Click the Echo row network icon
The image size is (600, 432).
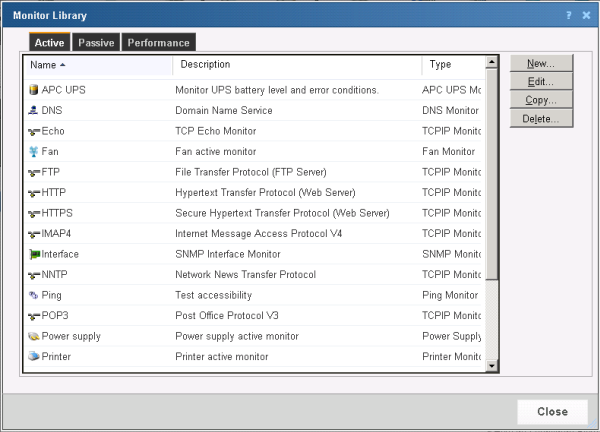click(34, 132)
